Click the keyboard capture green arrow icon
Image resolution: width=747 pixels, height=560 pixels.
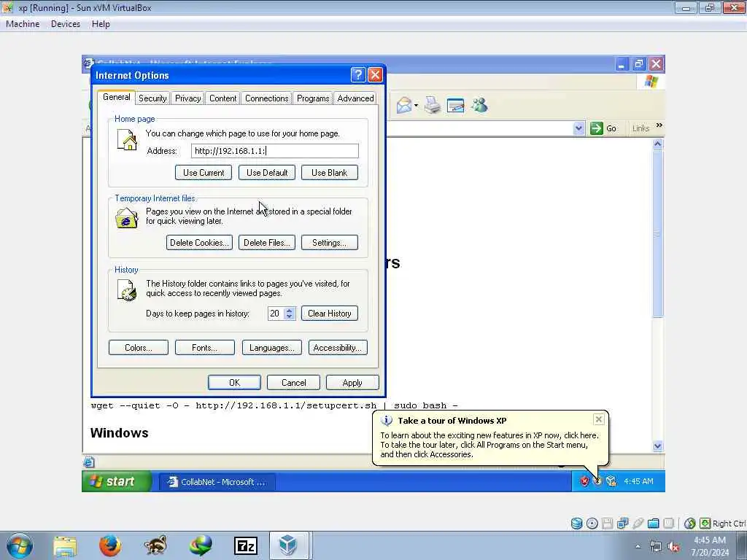point(705,524)
